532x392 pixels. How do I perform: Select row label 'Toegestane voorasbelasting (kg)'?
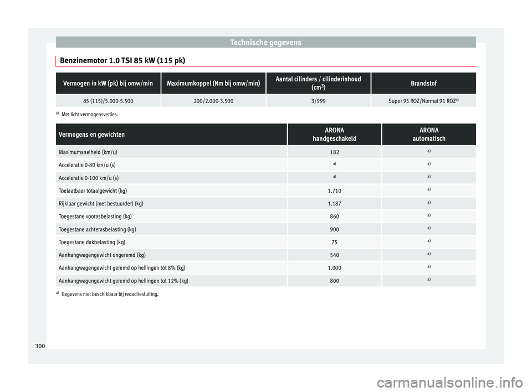95,216
